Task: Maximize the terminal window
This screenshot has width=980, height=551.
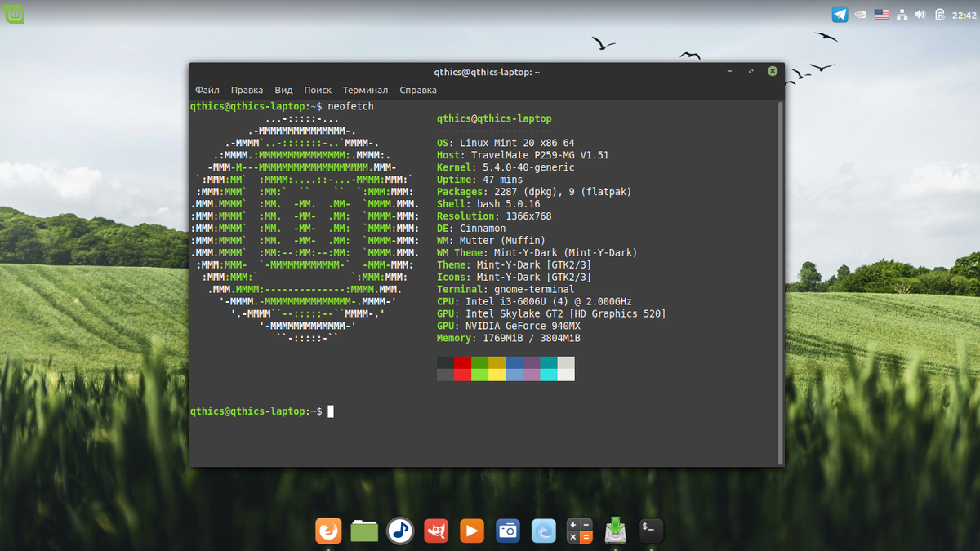Action: pyautogui.click(x=751, y=72)
